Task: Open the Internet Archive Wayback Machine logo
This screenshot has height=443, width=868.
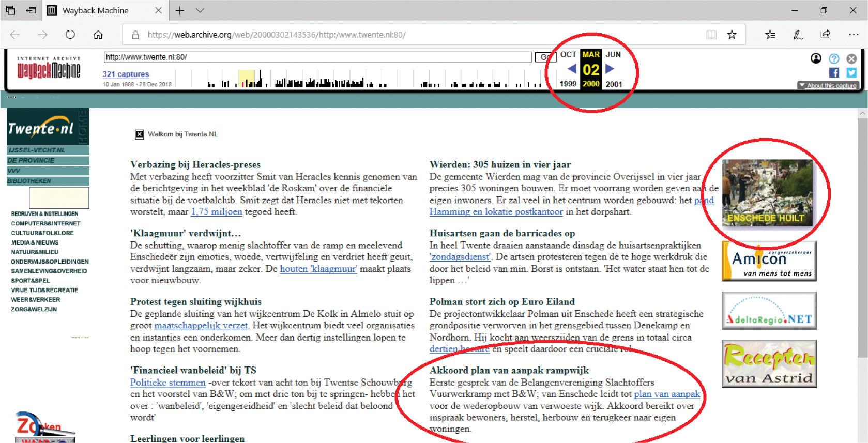Action: click(49, 69)
